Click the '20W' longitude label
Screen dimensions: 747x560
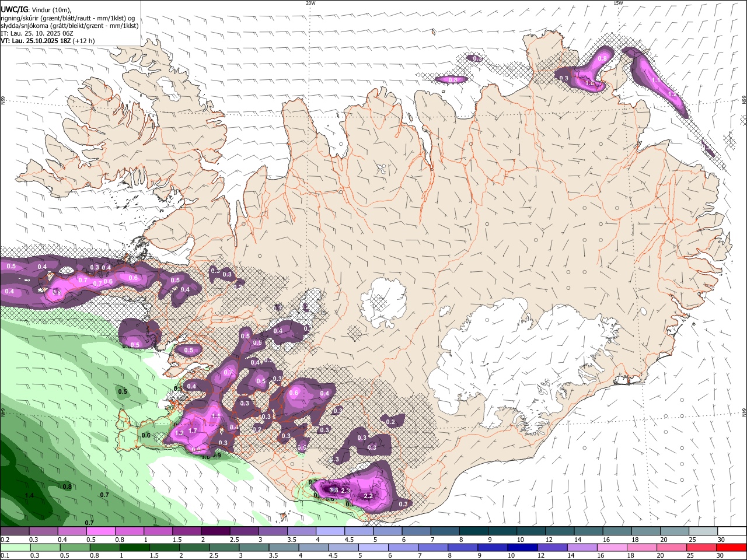310,3
